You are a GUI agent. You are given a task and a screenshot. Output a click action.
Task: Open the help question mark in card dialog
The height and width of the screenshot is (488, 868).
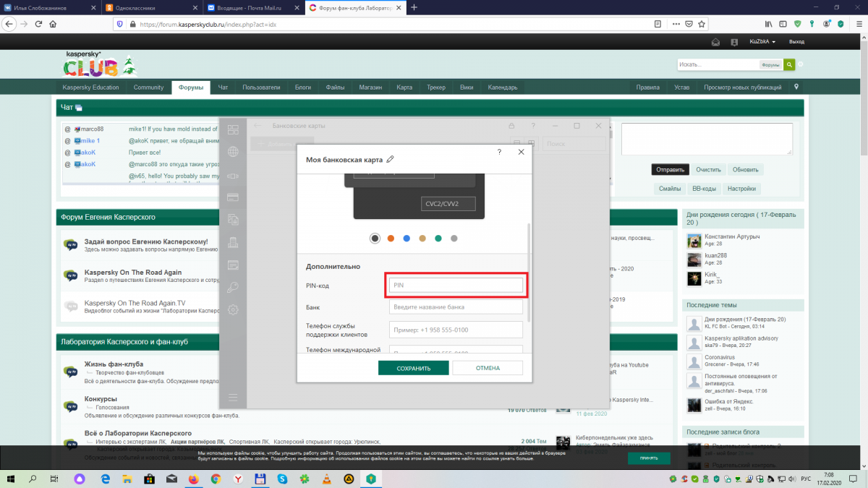pos(499,152)
